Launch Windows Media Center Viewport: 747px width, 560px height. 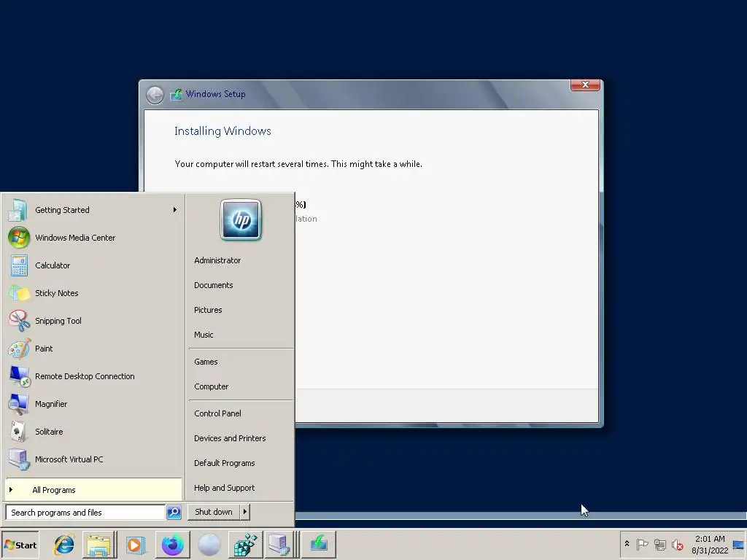point(93,238)
